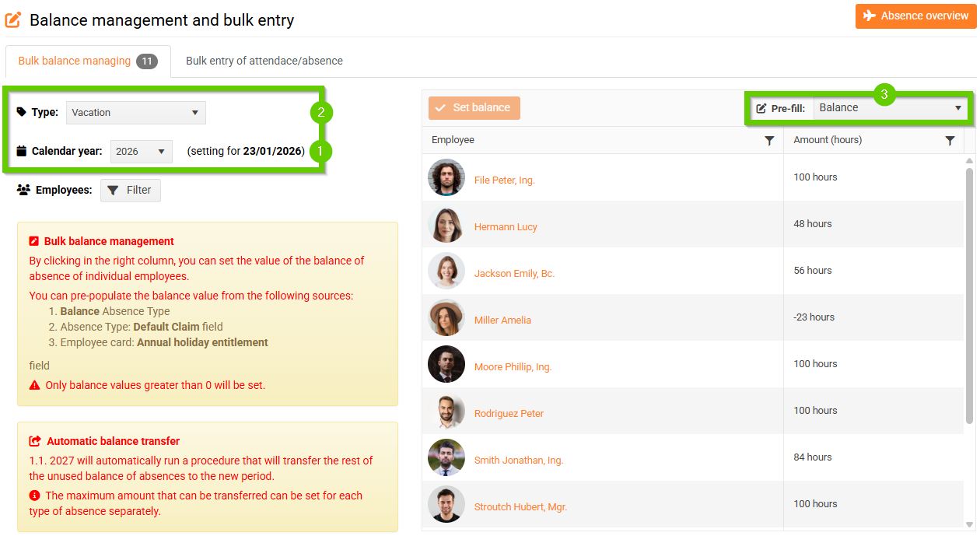Click the calendar icon next to Calendar year

(22, 151)
